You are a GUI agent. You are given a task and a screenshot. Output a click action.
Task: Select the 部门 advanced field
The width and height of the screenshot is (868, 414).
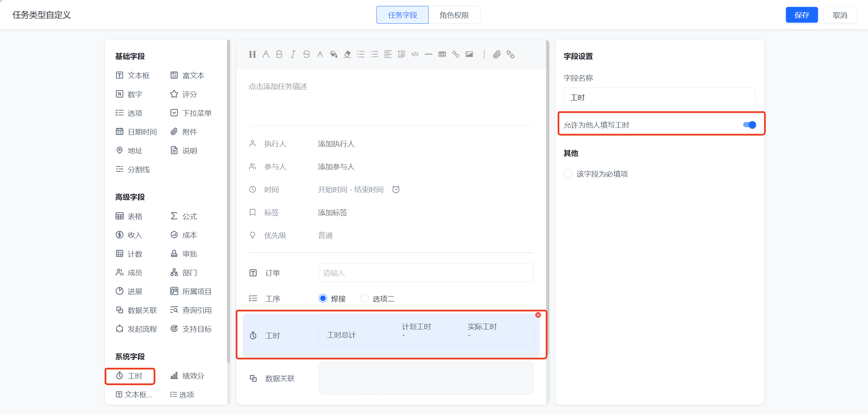tap(184, 273)
